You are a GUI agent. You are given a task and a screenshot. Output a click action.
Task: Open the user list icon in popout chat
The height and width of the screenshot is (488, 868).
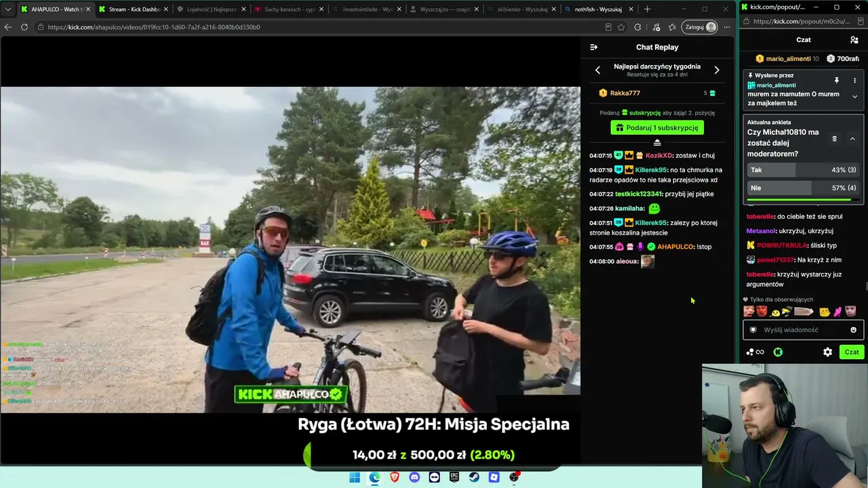854,40
